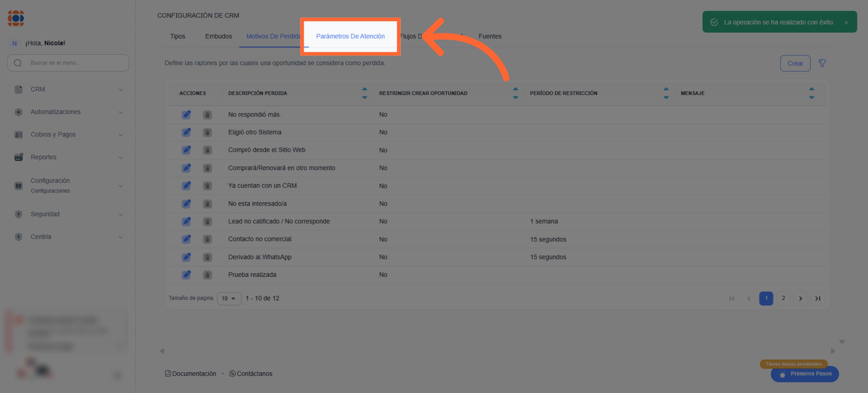Switch to the Parámetros De Atención tab
The image size is (868, 393).
tap(350, 36)
